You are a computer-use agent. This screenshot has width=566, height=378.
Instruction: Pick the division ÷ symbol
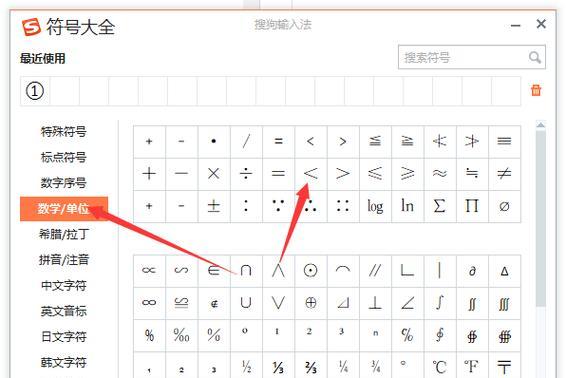[x=246, y=174]
